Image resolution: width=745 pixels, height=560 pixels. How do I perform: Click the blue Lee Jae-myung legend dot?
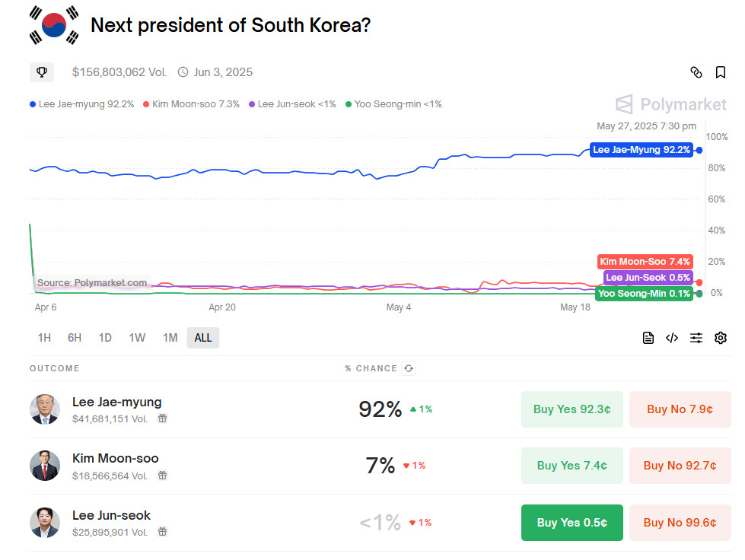pyautogui.click(x=33, y=104)
